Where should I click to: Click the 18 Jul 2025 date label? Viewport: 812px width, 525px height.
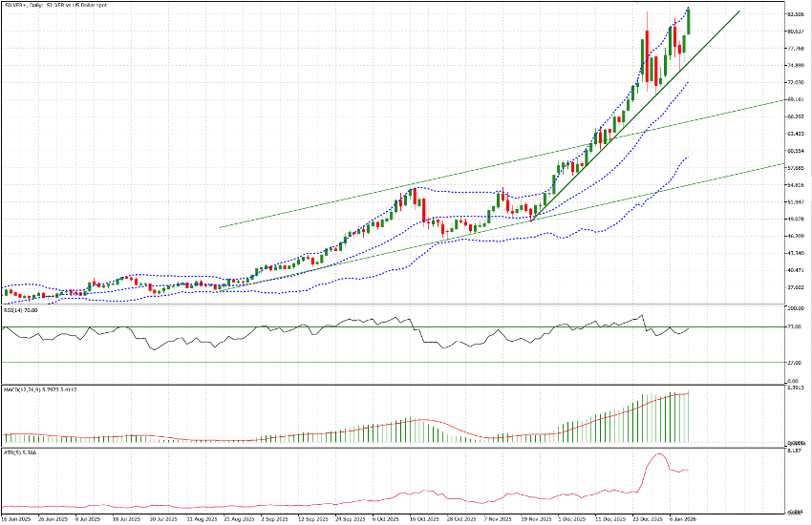pyautogui.click(x=127, y=520)
